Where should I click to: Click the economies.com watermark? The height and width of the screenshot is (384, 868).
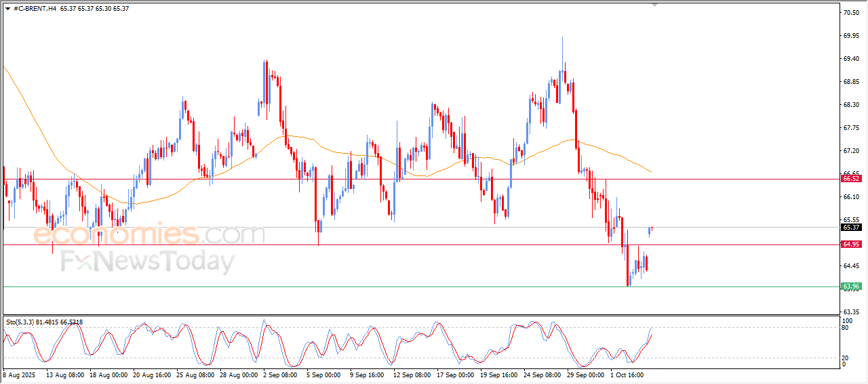(149, 235)
